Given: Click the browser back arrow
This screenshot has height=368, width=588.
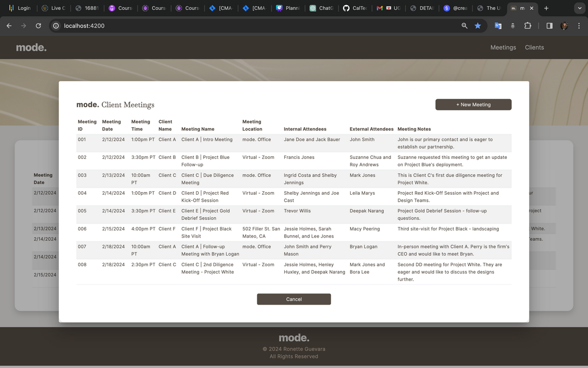Looking at the screenshot, I should (x=9, y=26).
